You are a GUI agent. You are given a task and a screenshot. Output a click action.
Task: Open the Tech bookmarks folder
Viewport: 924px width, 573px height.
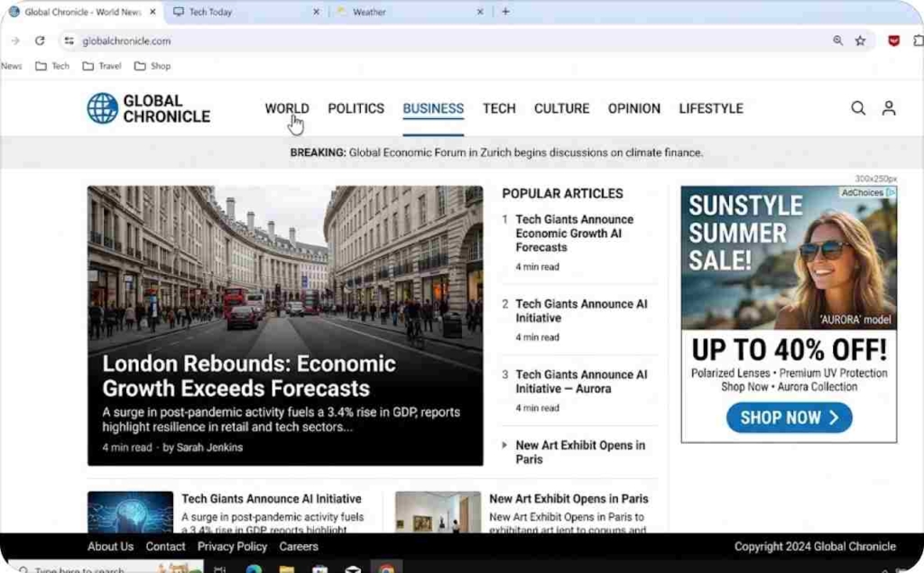tap(51, 66)
